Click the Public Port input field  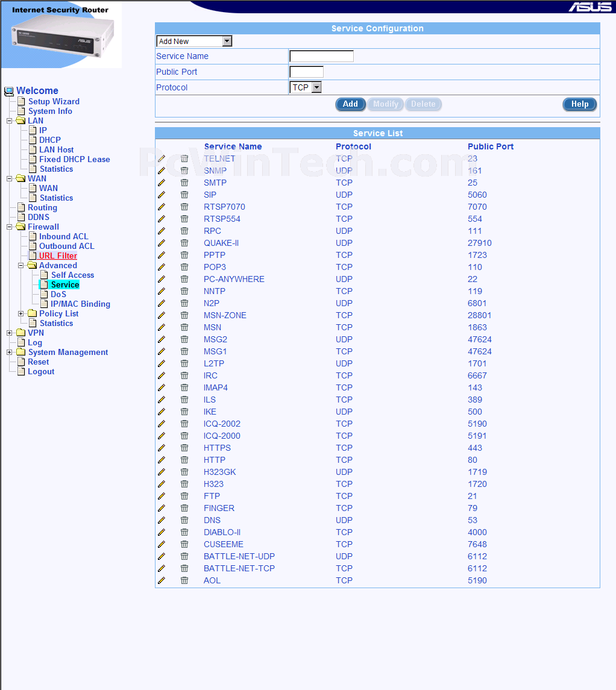(x=306, y=72)
